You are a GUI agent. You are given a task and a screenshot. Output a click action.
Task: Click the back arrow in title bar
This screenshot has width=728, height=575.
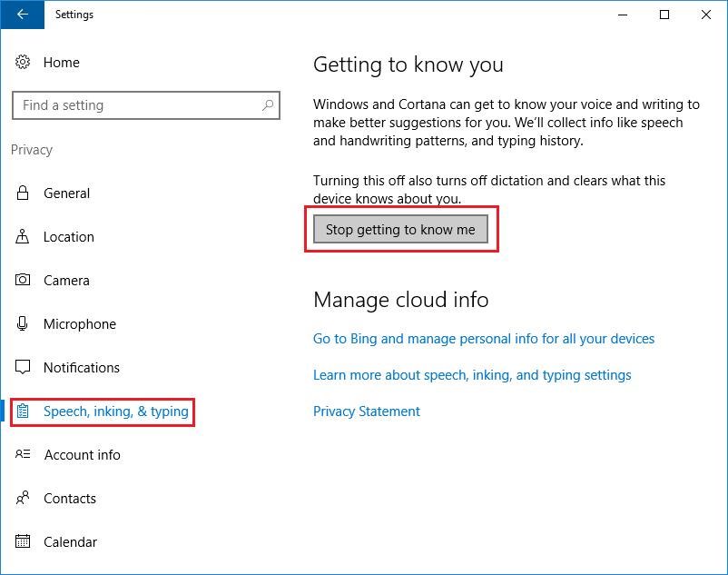23,15
